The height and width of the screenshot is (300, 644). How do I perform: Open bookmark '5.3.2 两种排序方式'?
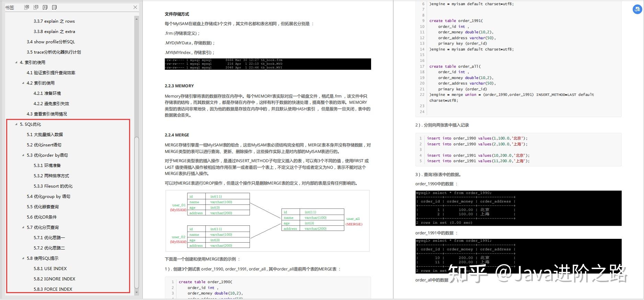pyautogui.click(x=51, y=176)
